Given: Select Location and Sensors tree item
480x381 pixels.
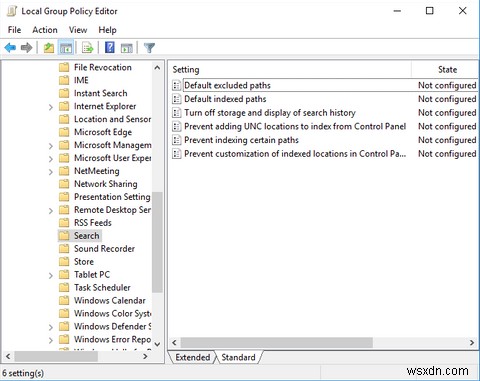Looking at the screenshot, I should 112,119.
